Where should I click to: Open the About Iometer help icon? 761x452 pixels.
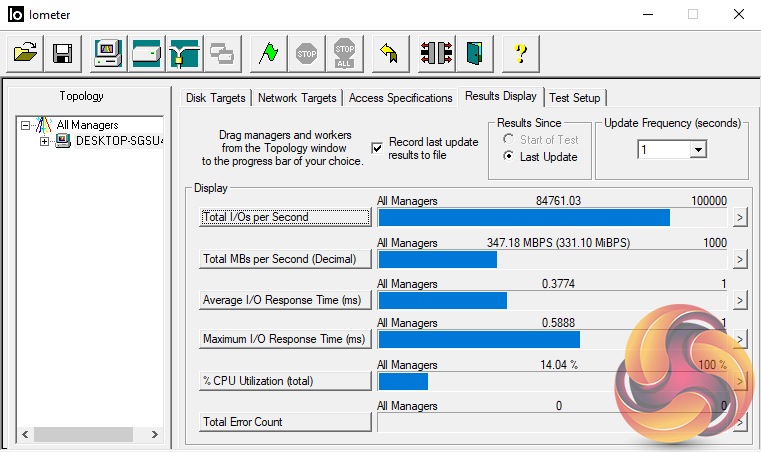[520, 53]
